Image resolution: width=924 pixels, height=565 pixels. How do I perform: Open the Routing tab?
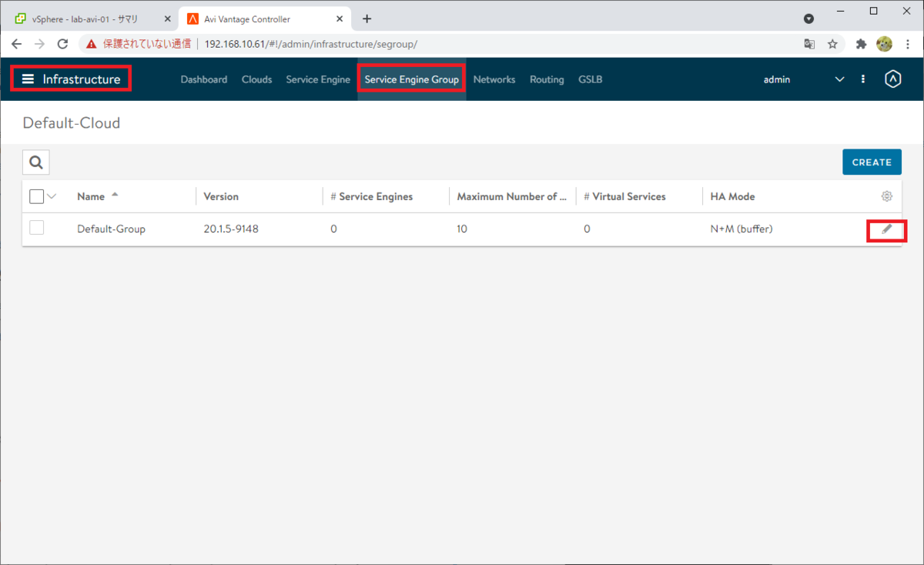pos(547,79)
